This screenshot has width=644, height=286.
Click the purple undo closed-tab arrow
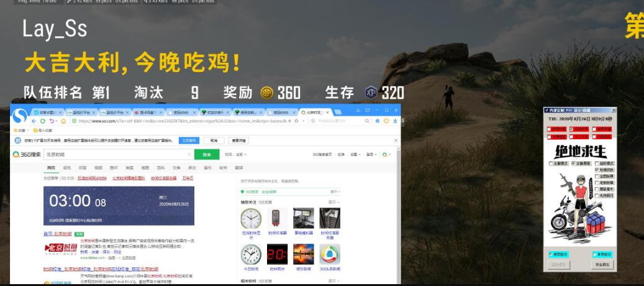coord(52,121)
